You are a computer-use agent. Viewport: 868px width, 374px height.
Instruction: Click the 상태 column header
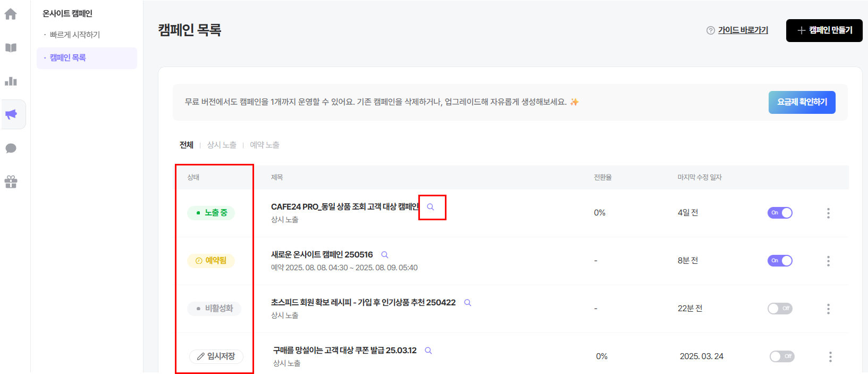(193, 178)
